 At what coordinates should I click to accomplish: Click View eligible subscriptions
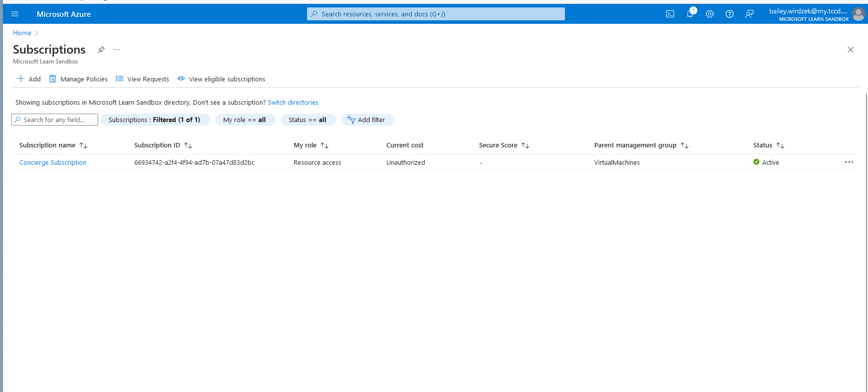click(x=221, y=79)
